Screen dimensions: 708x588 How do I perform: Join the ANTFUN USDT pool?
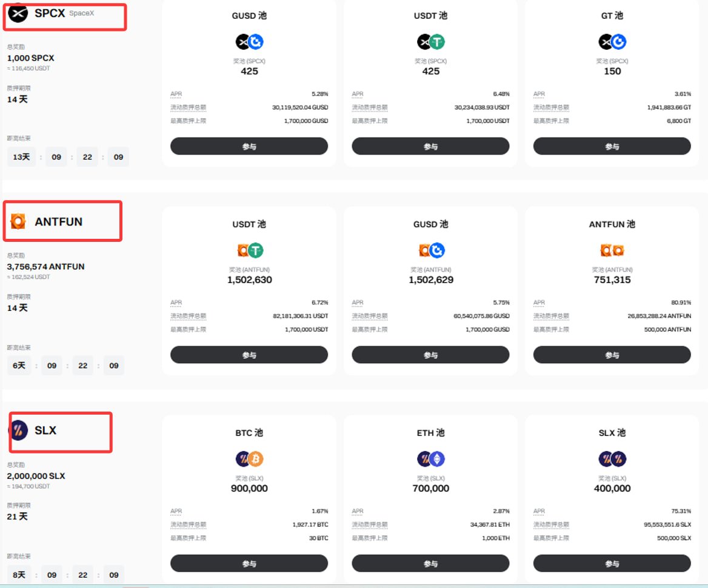coord(249,355)
